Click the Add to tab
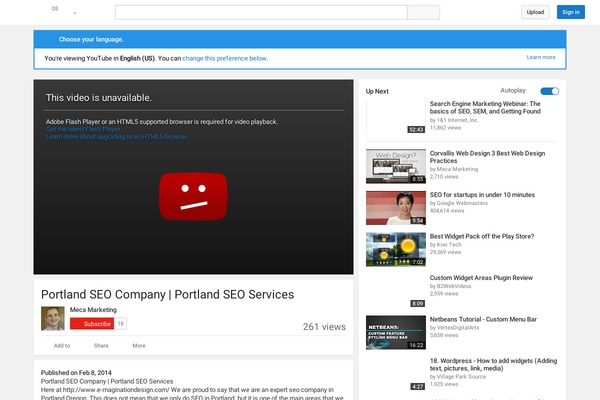The width and height of the screenshot is (600, 400). [62, 346]
